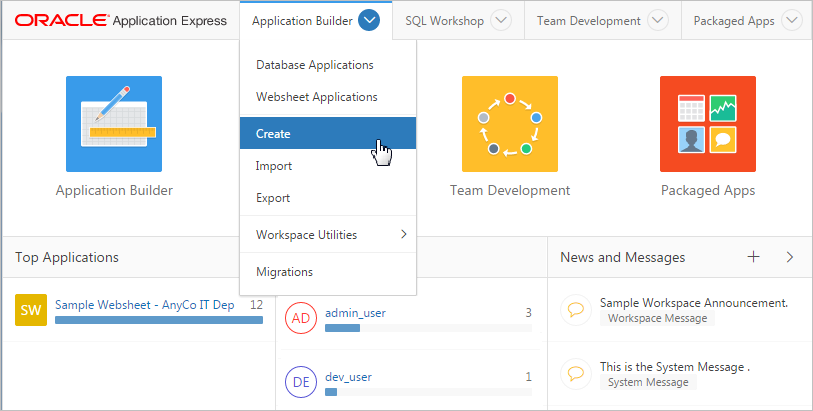813x411 pixels.
Task: Click the Application Builder pencil-and-ruler icon
Action: [x=113, y=123]
